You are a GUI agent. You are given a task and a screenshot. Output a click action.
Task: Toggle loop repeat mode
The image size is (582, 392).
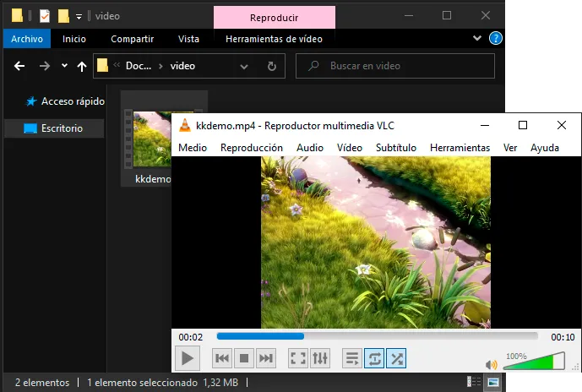pos(374,358)
